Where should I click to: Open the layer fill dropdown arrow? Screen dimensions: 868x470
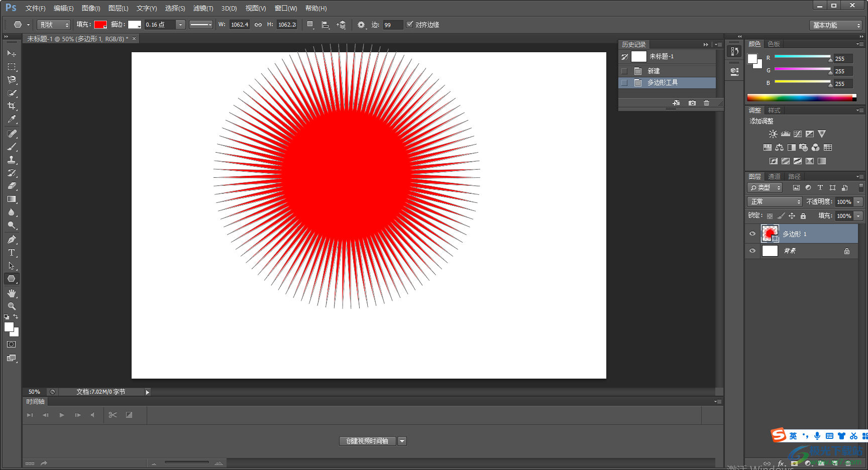click(858, 216)
